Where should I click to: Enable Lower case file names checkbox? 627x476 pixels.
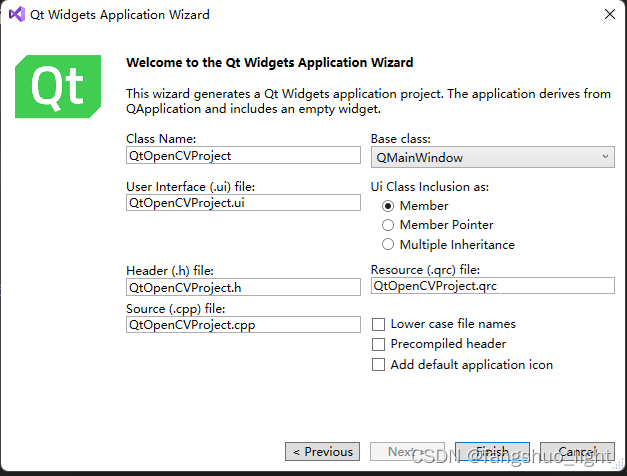[378, 324]
